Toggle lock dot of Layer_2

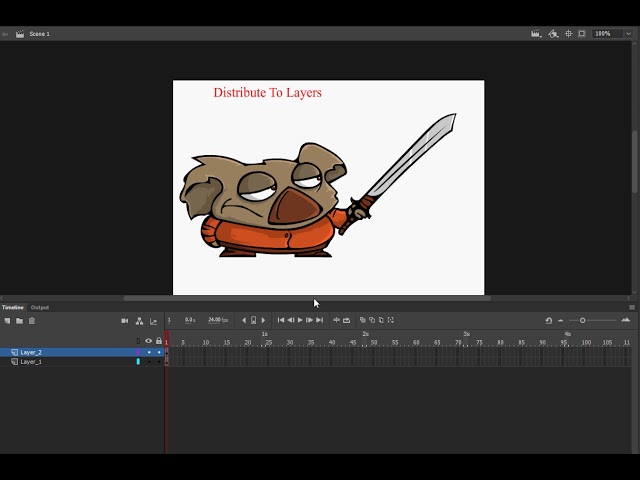tap(159, 352)
